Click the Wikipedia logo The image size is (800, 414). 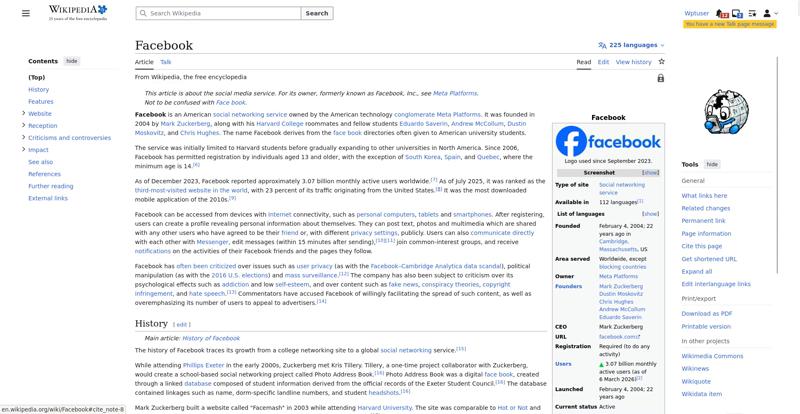[x=77, y=13]
